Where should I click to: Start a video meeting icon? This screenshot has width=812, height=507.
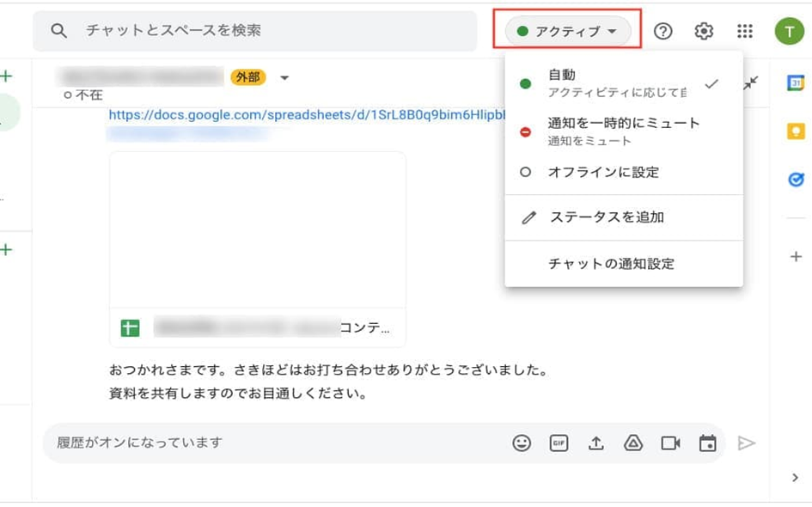670,443
